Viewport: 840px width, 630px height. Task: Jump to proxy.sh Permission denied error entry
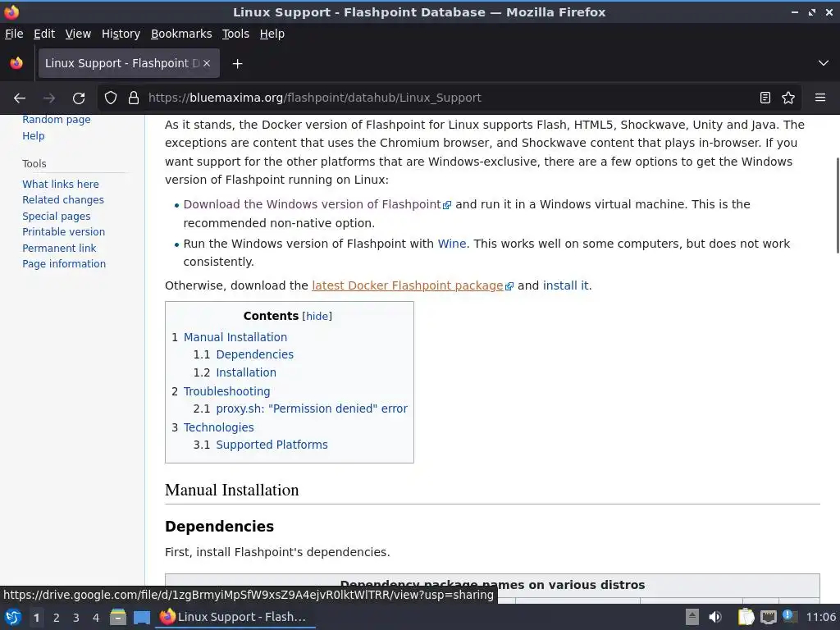point(312,409)
